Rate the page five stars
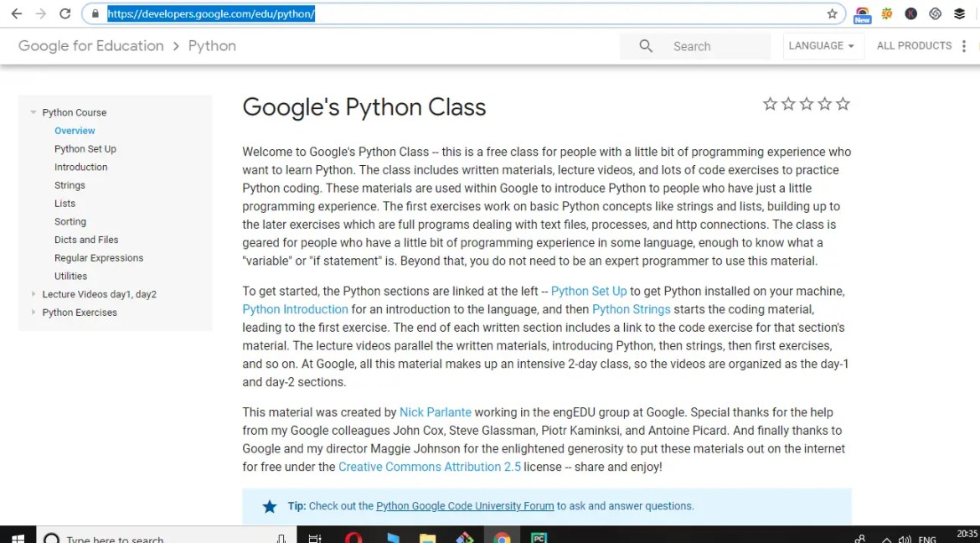Image resolution: width=980 pixels, height=543 pixels. pyautogui.click(x=843, y=104)
